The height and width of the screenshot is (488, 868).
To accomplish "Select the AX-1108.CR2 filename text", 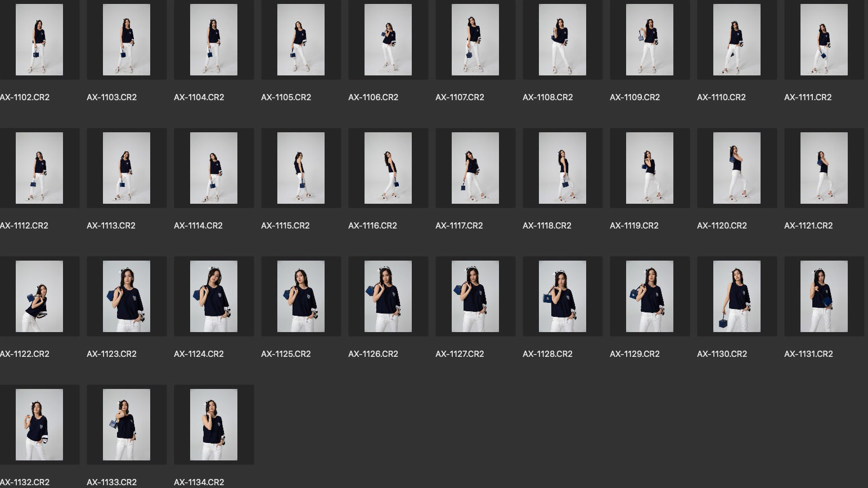I will point(548,97).
